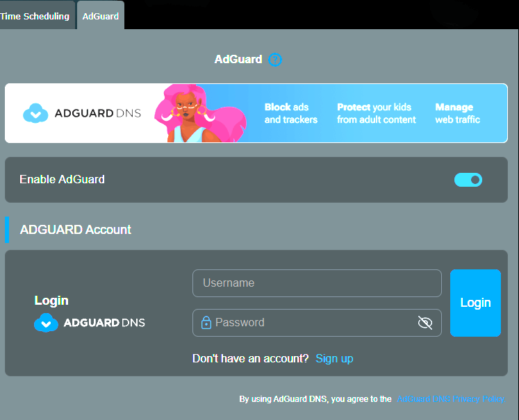This screenshot has width=519, height=420.
Task: Open the AdGuard DNS Privacy Policy link
Action: click(450, 399)
